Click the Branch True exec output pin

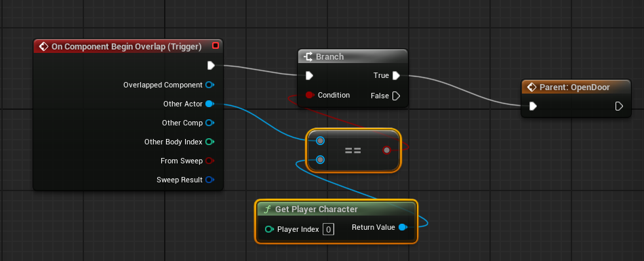396,76
